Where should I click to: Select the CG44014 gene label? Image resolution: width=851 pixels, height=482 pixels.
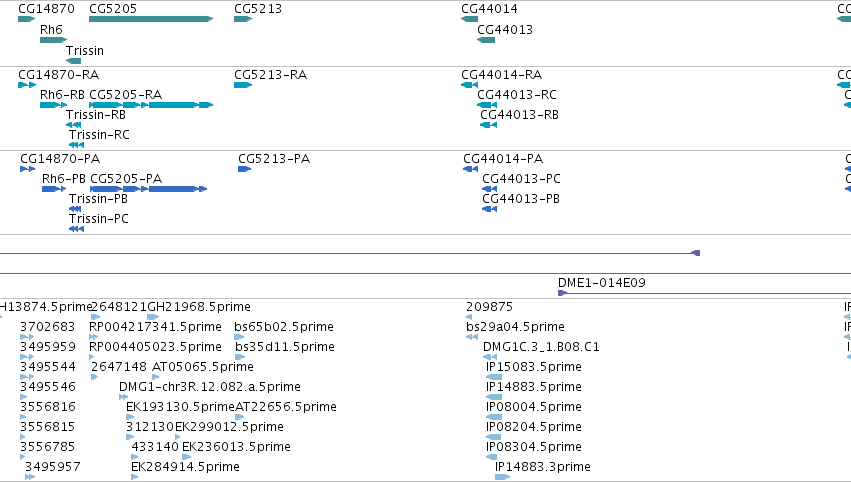489,9
